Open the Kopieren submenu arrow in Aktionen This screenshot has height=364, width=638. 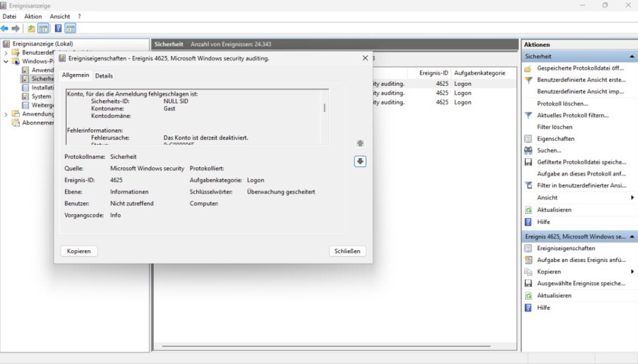pyautogui.click(x=632, y=271)
